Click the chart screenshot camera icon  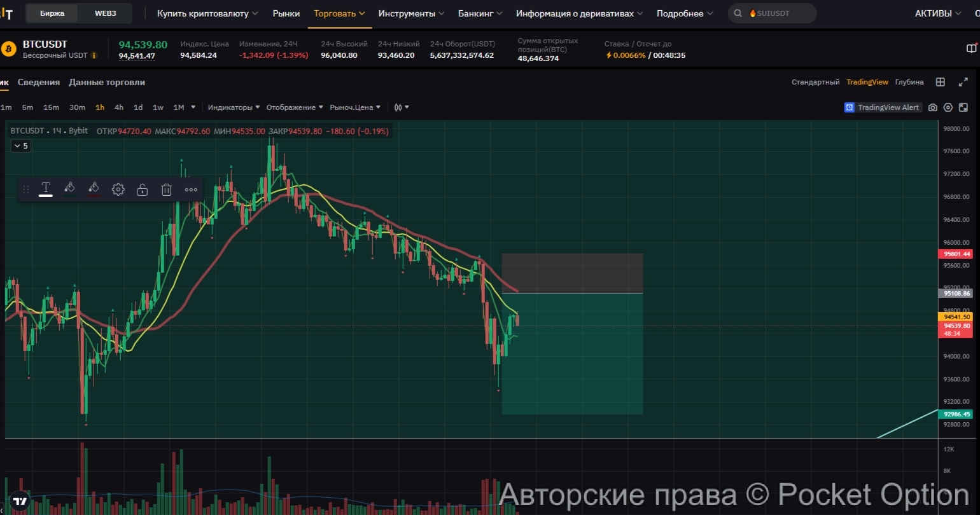[932, 107]
